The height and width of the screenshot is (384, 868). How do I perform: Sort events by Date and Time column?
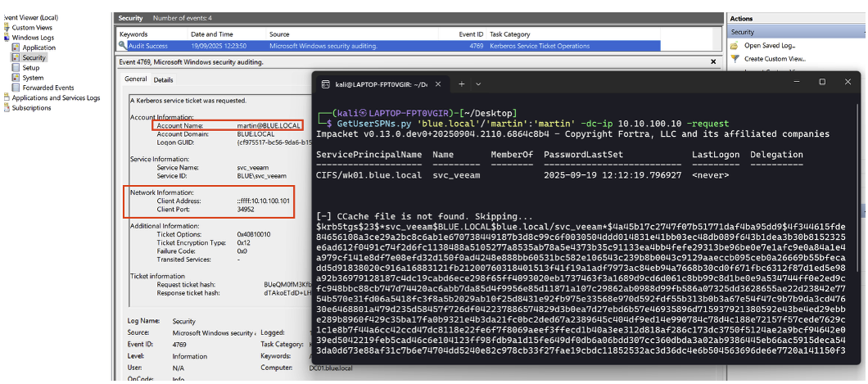point(211,34)
